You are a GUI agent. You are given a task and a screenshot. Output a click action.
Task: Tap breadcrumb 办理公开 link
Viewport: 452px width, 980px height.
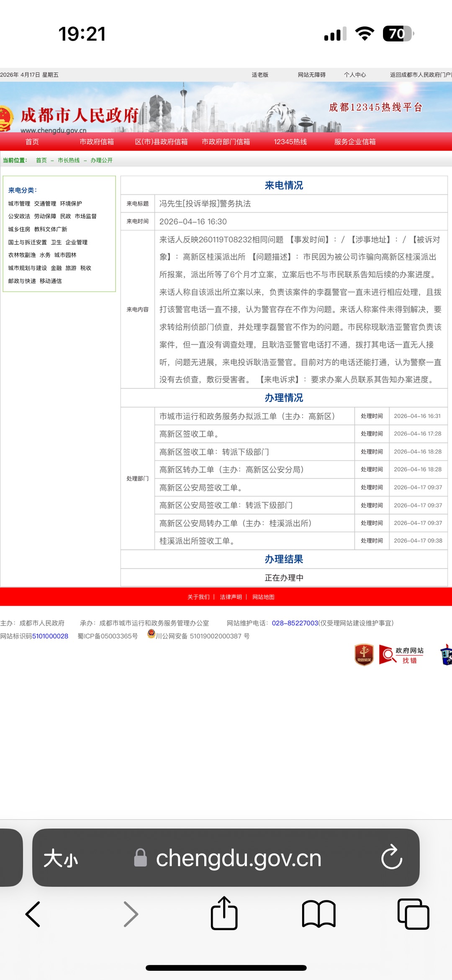(101, 160)
